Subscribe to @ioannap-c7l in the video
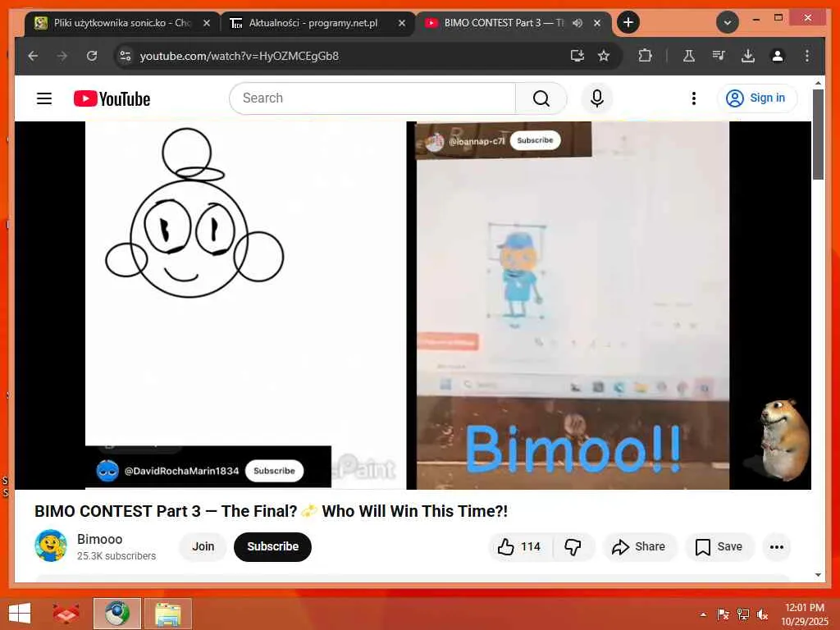This screenshot has height=630, width=840. click(x=535, y=140)
